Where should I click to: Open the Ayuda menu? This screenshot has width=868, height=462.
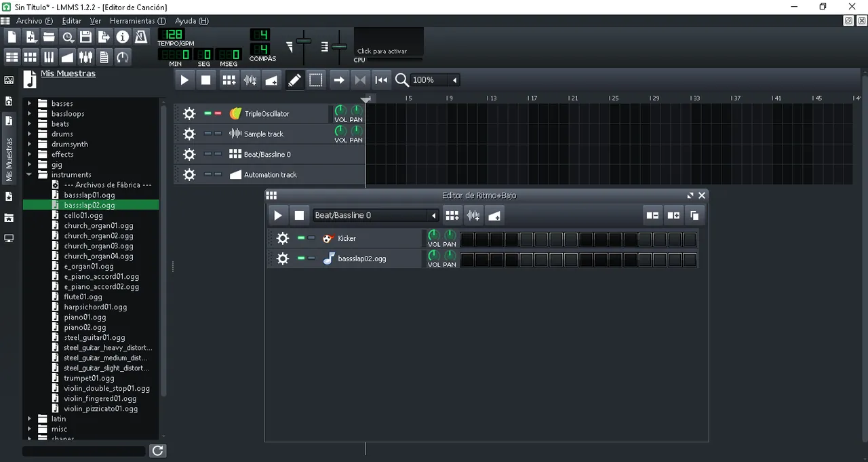pyautogui.click(x=192, y=21)
